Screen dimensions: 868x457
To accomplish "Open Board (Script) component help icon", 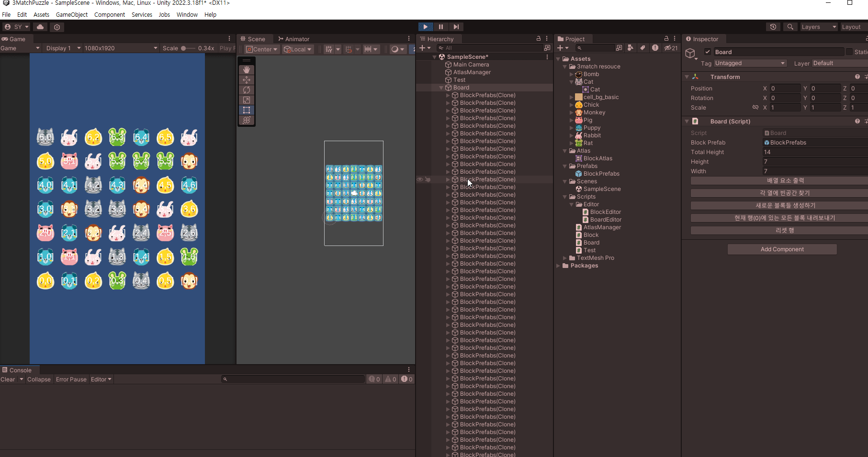I will 857,121.
